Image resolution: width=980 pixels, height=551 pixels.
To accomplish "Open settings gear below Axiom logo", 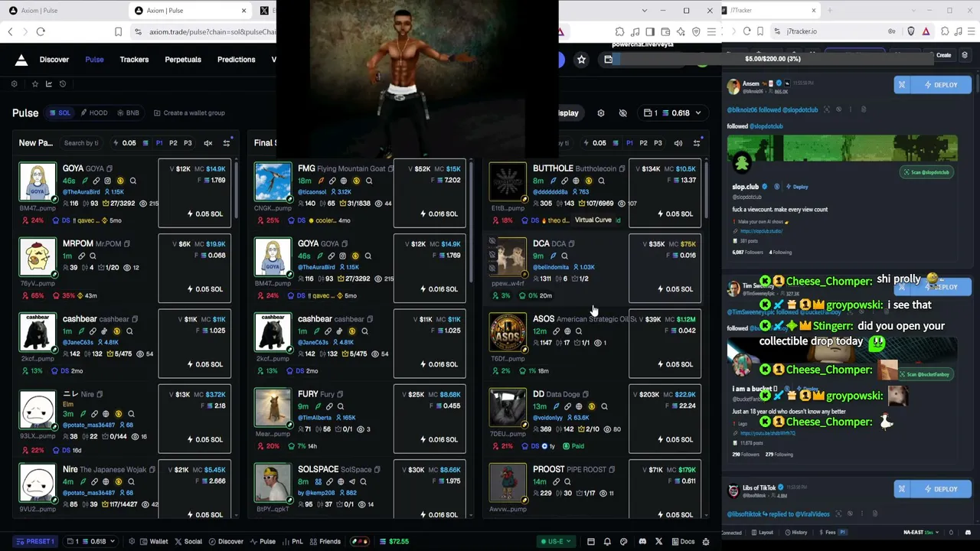I will 14,83.
